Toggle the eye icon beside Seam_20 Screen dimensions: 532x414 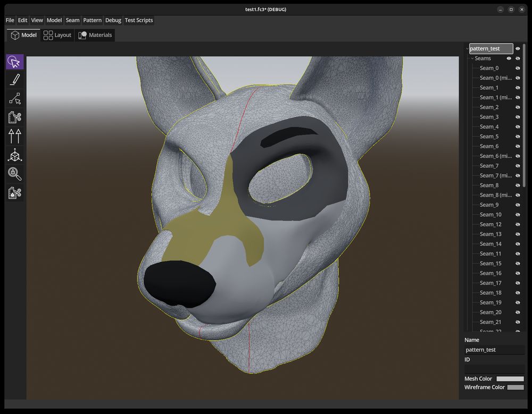pos(518,312)
